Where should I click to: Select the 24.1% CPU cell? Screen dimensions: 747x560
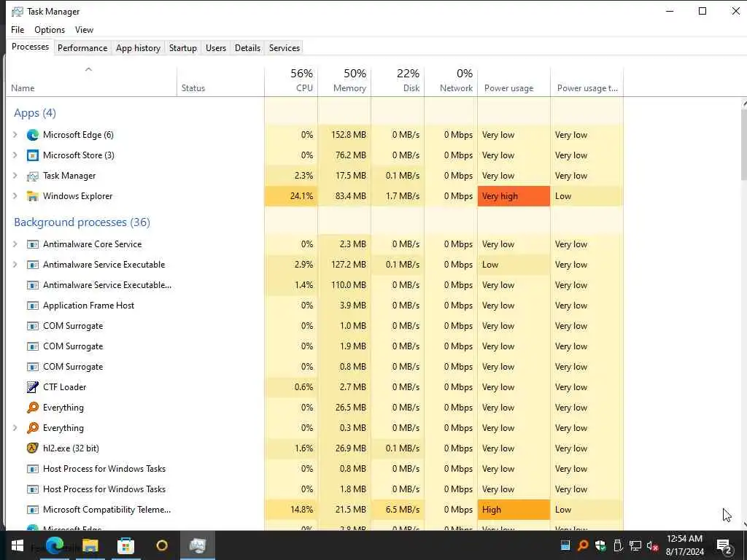[x=291, y=196]
